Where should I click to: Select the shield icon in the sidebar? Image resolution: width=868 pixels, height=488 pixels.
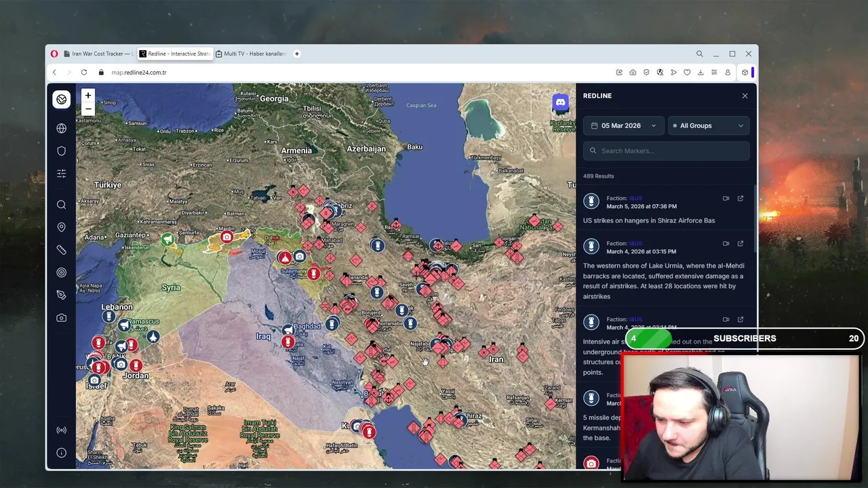tap(61, 150)
